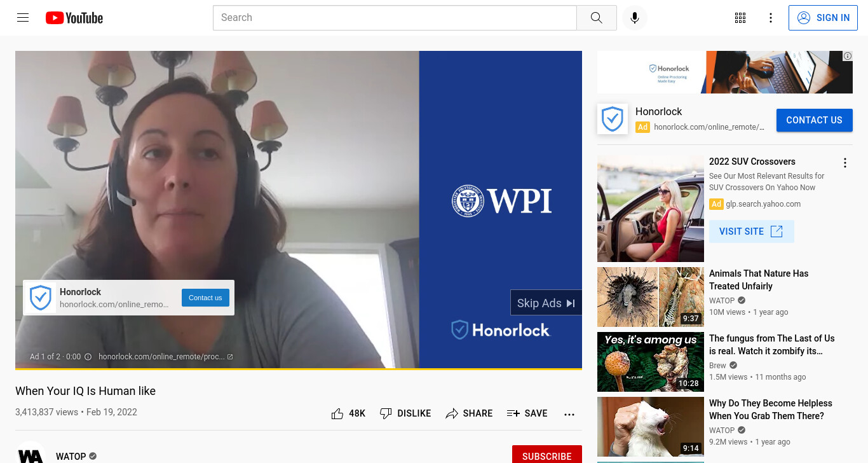Click Brew channel name
868x463 pixels.
pyautogui.click(x=717, y=366)
